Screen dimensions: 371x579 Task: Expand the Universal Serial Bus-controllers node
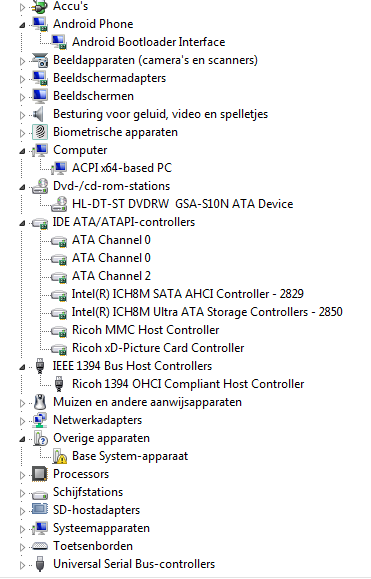pyautogui.click(x=23, y=565)
